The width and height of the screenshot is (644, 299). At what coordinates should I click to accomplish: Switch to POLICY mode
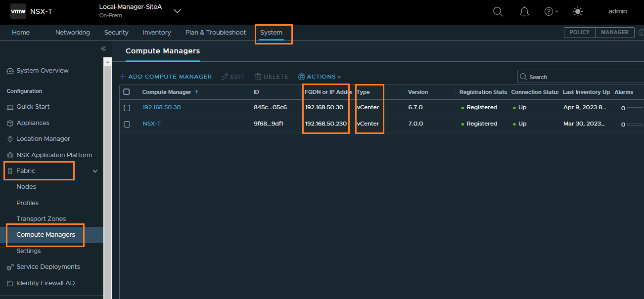pyautogui.click(x=580, y=32)
